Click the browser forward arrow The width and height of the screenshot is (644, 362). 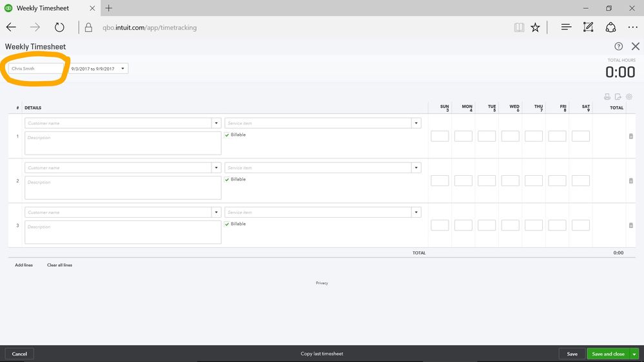click(35, 28)
